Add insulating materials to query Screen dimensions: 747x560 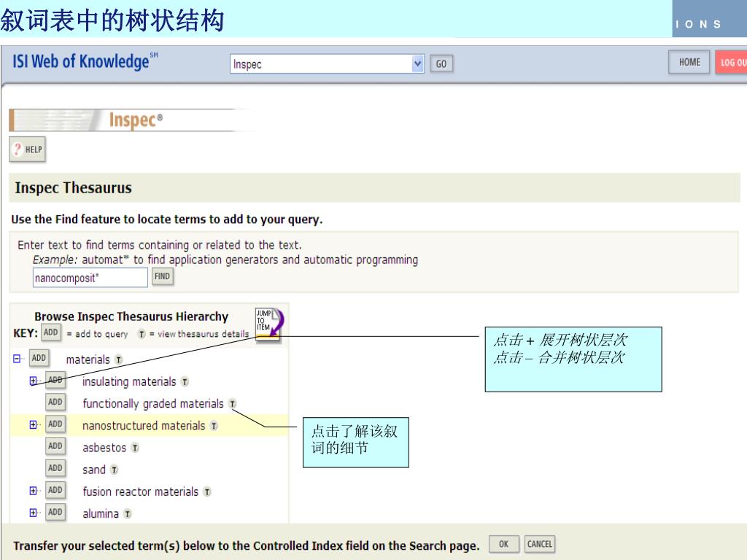click(55, 380)
